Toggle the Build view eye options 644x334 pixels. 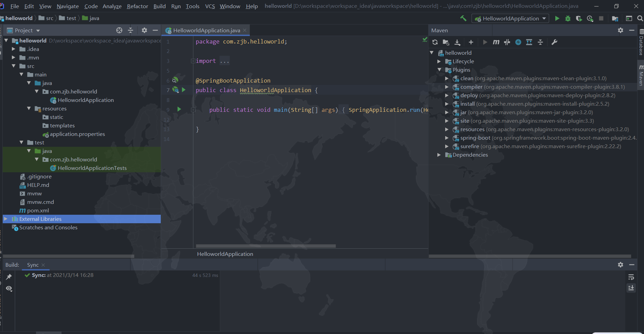(9, 288)
